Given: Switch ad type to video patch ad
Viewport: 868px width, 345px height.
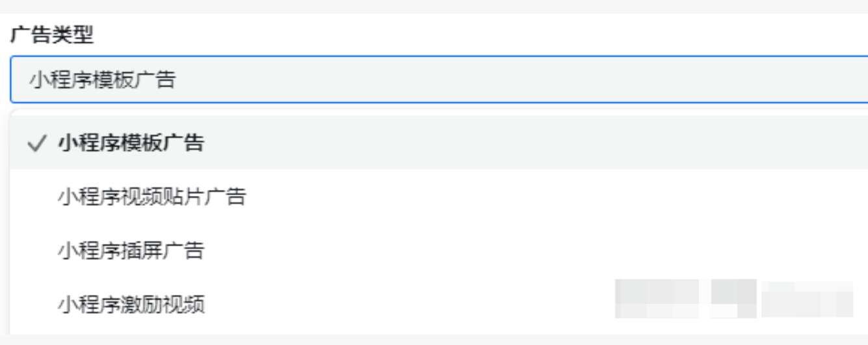Looking at the screenshot, I should [x=152, y=197].
